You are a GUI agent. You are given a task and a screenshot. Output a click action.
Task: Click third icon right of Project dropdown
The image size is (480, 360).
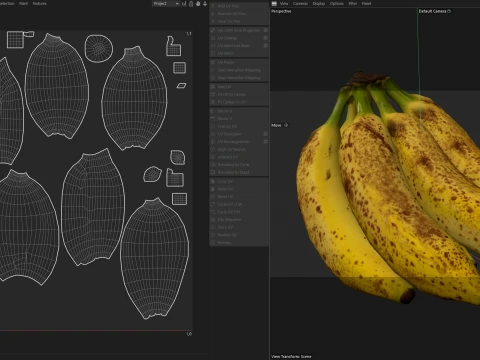click(x=198, y=4)
